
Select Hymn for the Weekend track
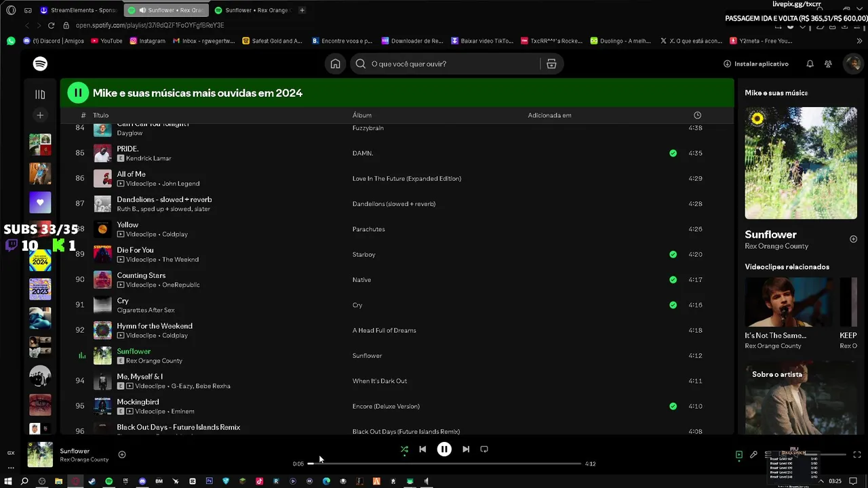(155, 326)
